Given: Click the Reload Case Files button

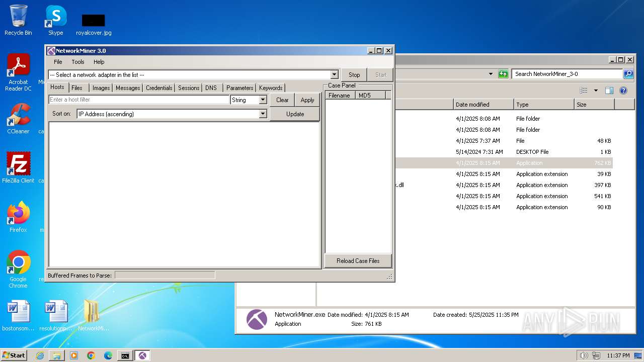Looking at the screenshot, I should click(358, 261).
